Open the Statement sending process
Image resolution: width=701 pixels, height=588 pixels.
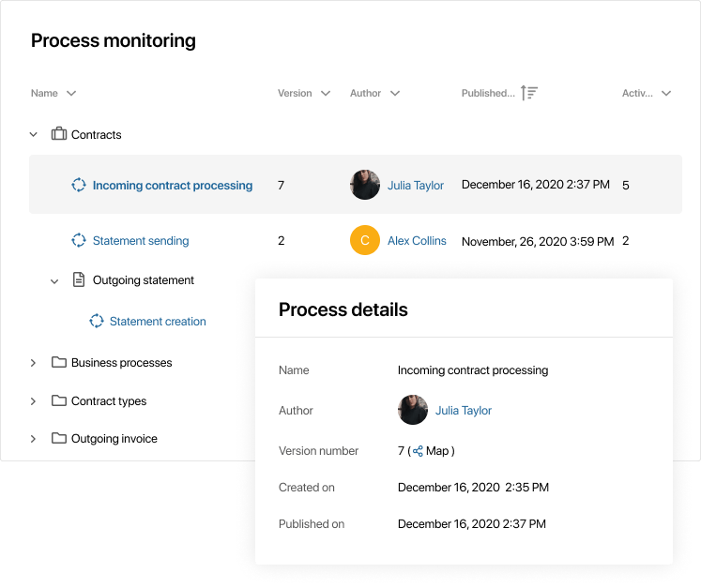[x=141, y=240]
